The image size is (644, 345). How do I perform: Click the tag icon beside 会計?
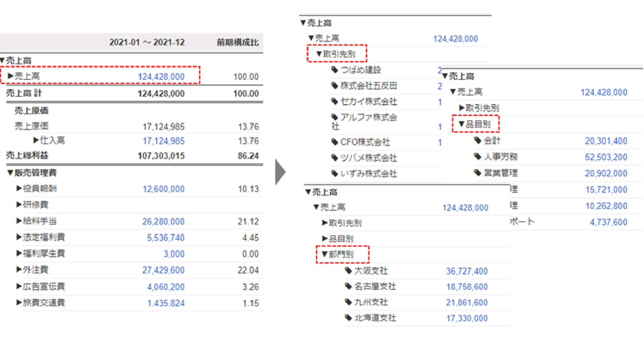pyautogui.click(x=477, y=140)
